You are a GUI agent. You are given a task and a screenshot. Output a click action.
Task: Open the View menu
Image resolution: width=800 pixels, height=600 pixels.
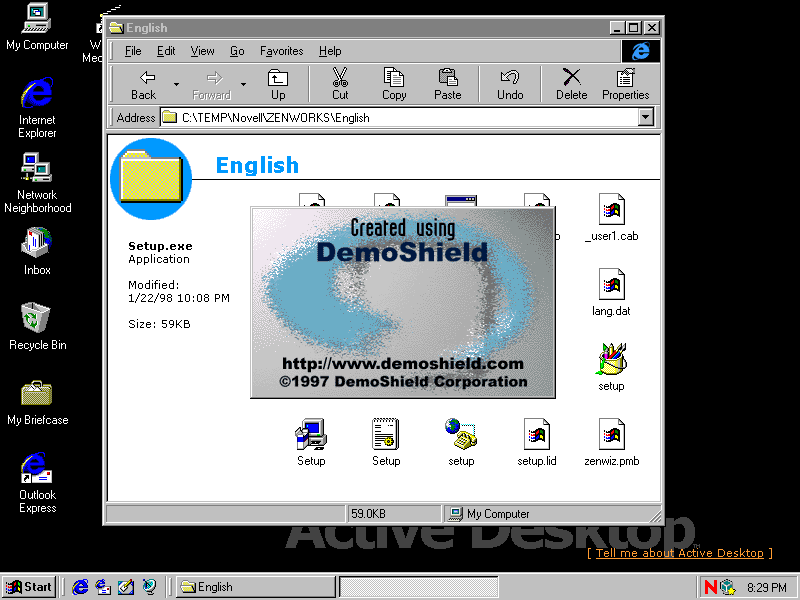tap(202, 51)
